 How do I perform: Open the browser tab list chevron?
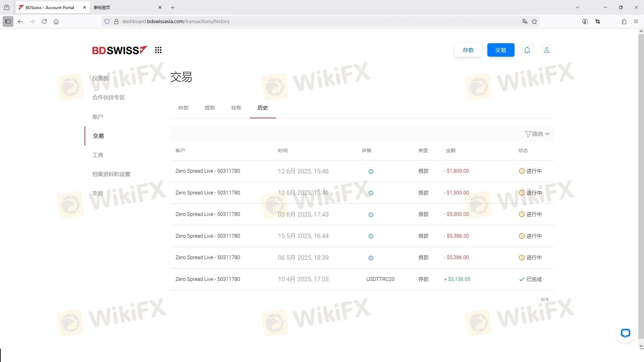(578, 7)
